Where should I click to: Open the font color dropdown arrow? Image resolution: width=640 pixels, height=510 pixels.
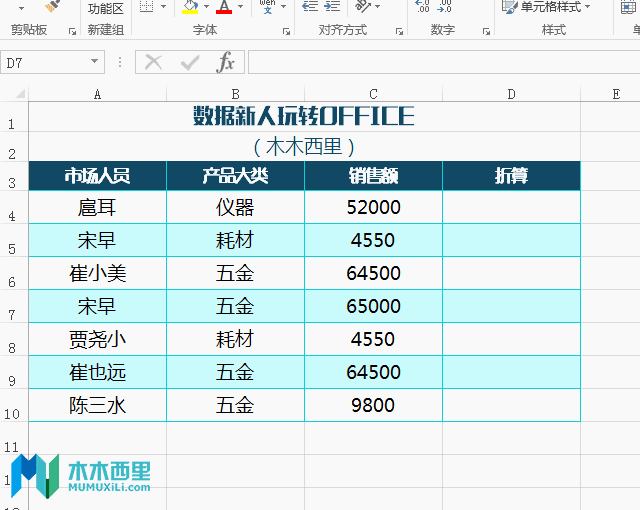240,7
